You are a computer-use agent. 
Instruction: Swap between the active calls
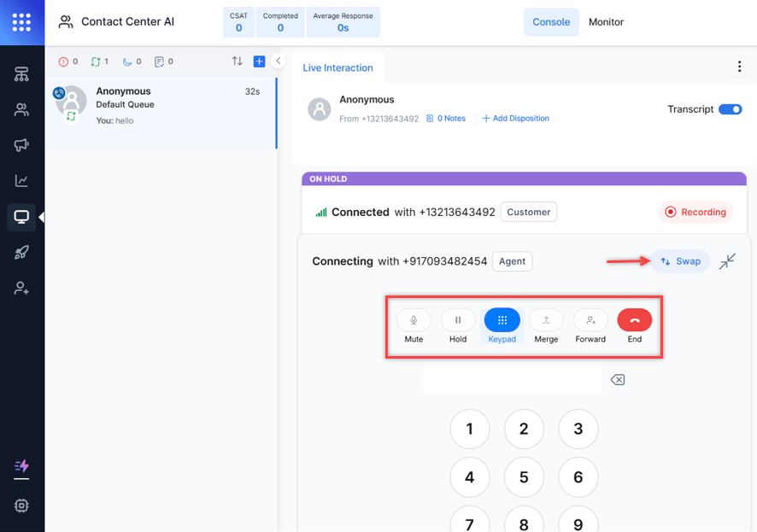click(x=680, y=261)
